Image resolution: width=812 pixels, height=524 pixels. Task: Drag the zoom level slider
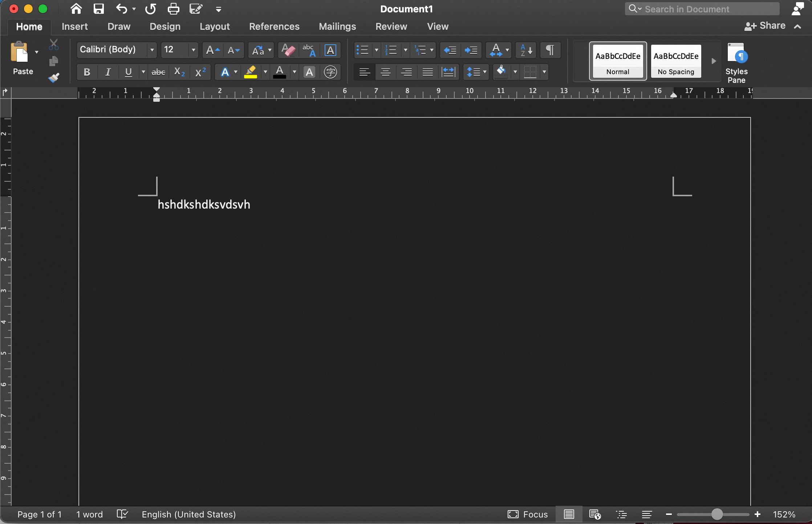[717, 514]
